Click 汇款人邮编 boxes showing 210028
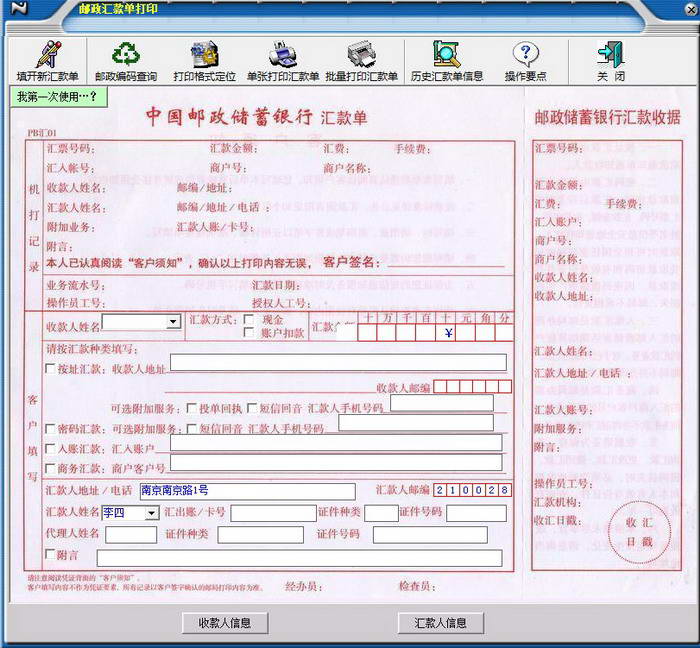This screenshot has height=648, width=700. pyautogui.click(x=472, y=490)
